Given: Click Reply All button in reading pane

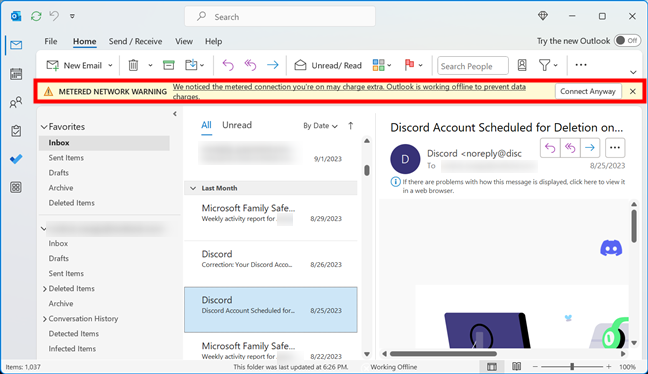Looking at the screenshot, I should (x=570, y=148).
